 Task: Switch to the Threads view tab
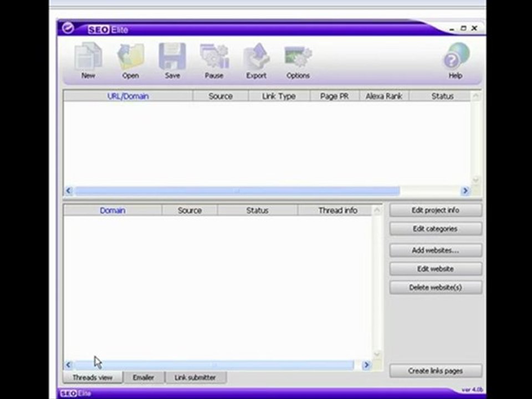point(93,377)
